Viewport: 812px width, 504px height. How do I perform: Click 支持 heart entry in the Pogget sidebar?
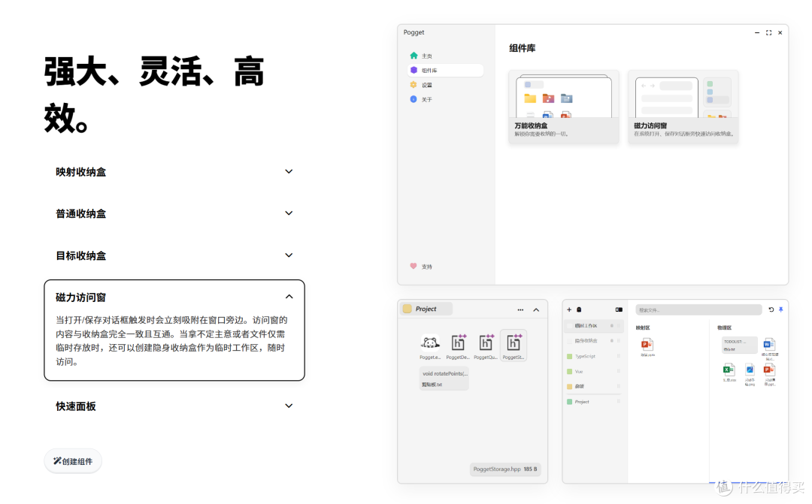coord(421,267)
